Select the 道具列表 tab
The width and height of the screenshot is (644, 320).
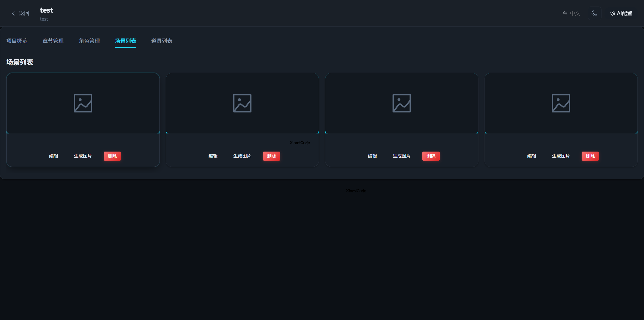pyautogui.click(x=162, y=41)
